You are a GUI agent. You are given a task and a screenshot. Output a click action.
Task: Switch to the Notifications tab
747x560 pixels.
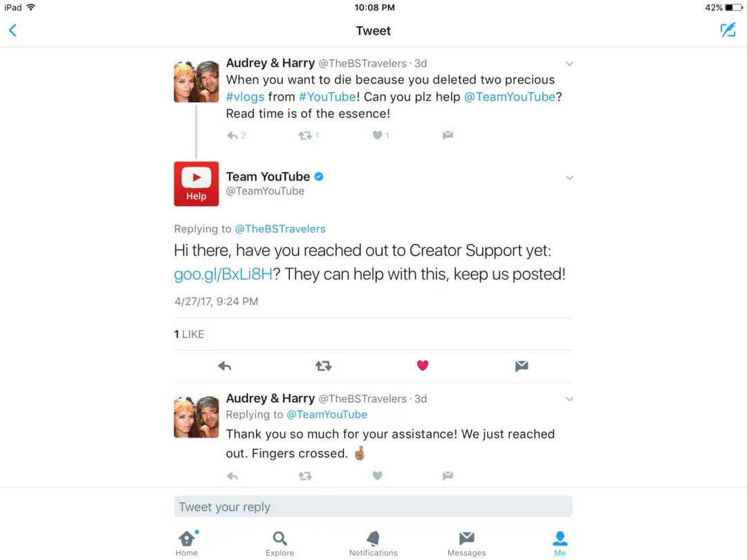tap(373, 543)
